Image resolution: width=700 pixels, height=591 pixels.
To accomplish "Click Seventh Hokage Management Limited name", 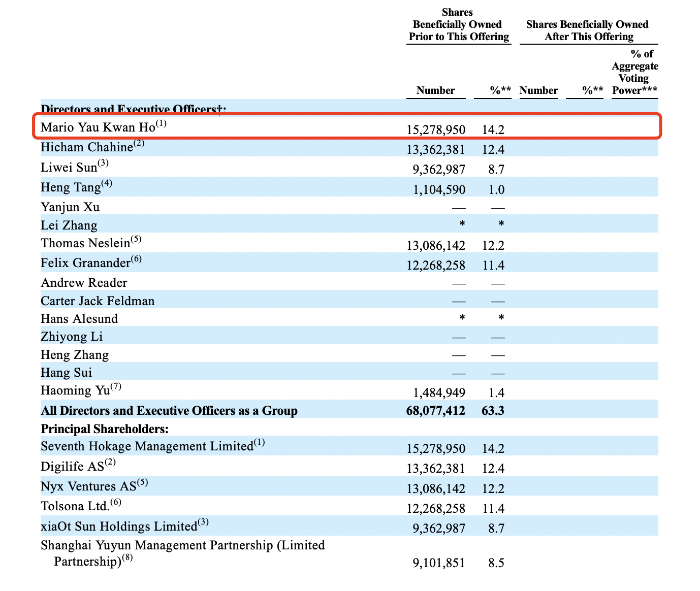I will tap(147, 447).
